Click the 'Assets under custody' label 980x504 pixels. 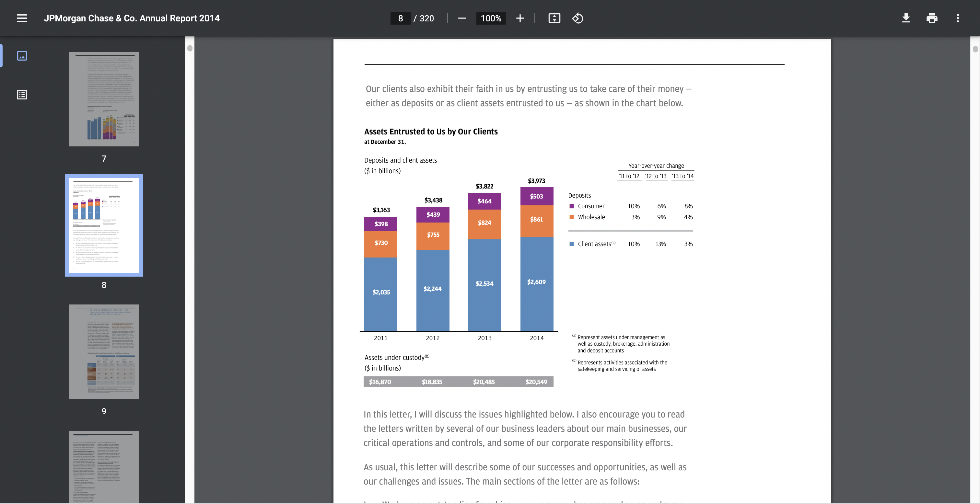[397, 358]
